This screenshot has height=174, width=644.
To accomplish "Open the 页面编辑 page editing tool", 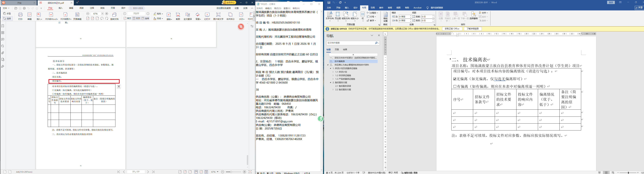I will 77,15.
